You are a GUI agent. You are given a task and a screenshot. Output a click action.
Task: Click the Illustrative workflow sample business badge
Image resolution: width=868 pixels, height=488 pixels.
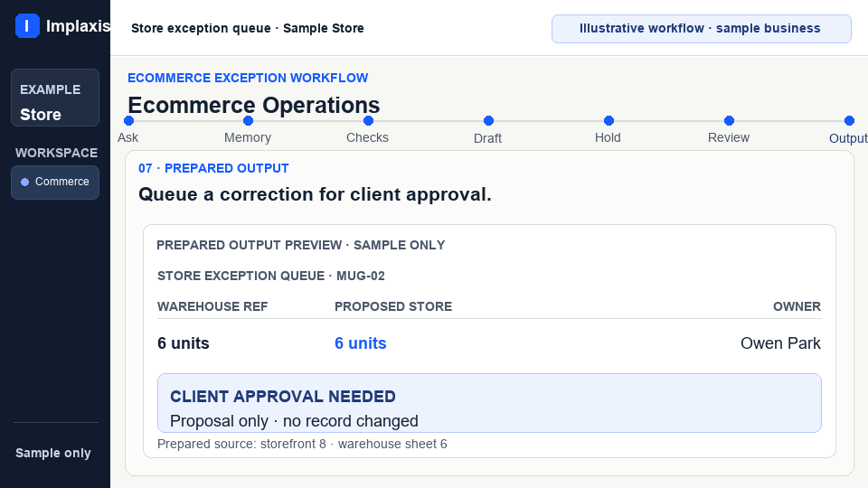pyautogui.click(x=701, y=29)
